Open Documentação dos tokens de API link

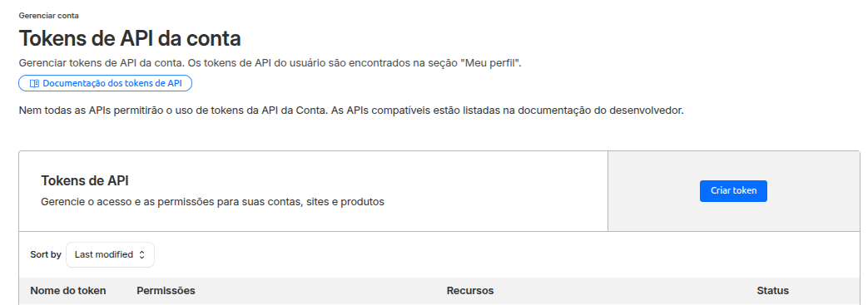[105, 83]
